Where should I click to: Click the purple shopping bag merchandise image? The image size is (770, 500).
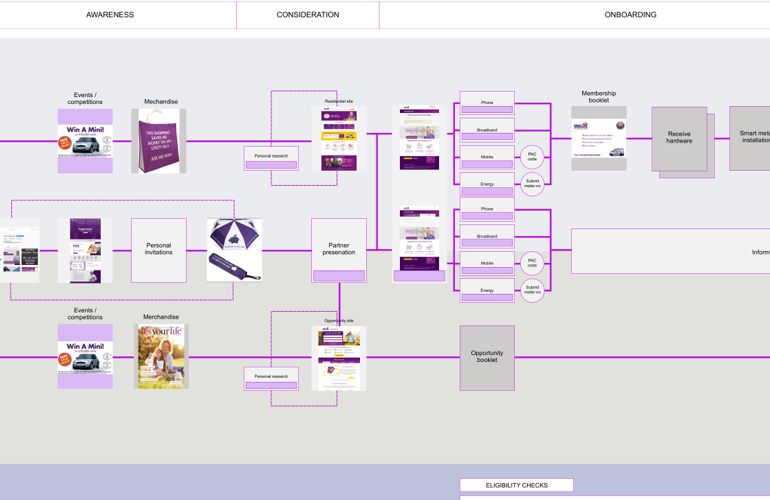[158, 141]
